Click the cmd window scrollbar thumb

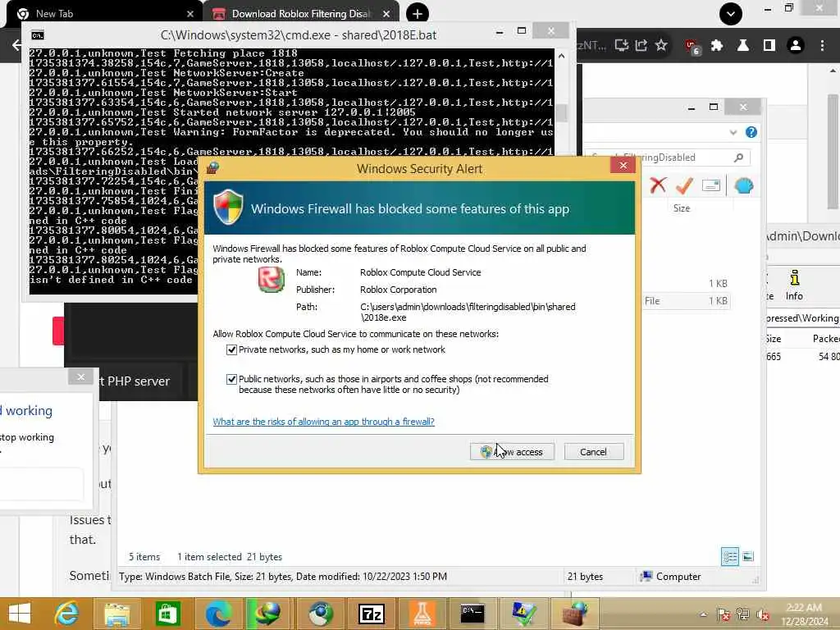pos(561,112)
